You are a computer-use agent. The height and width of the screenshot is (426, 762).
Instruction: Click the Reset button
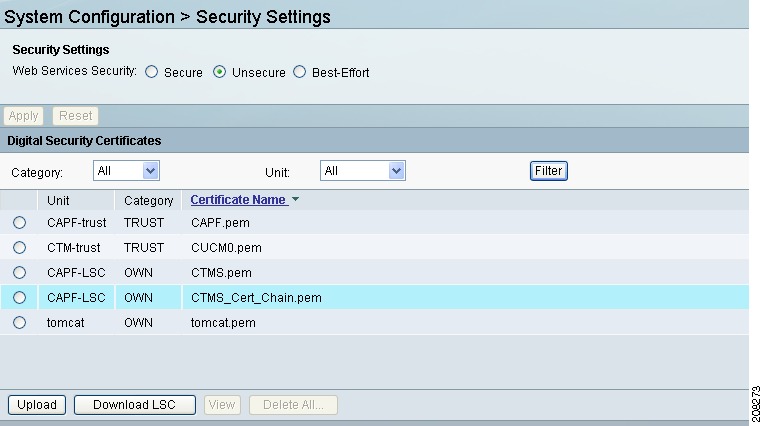75,116
